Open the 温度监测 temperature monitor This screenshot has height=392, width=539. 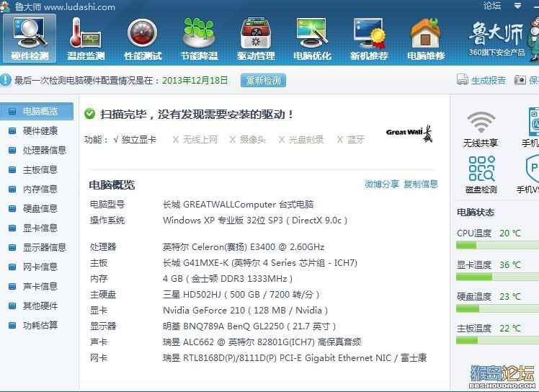86,38
